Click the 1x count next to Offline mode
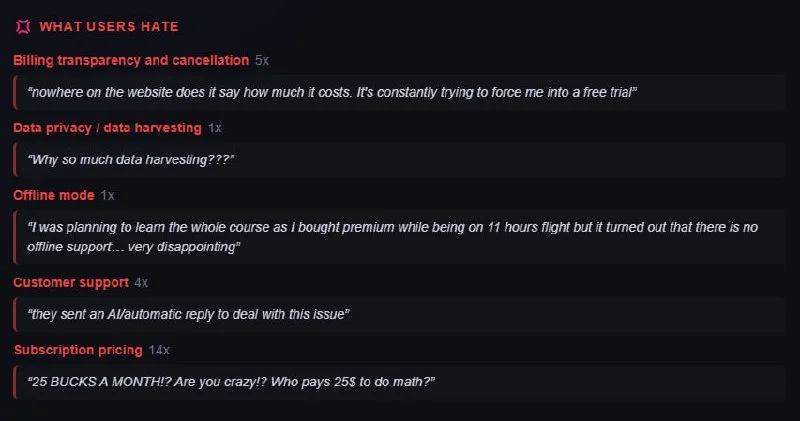The width and height of the screenshot is (800, 421). click(x=107, y=195)
